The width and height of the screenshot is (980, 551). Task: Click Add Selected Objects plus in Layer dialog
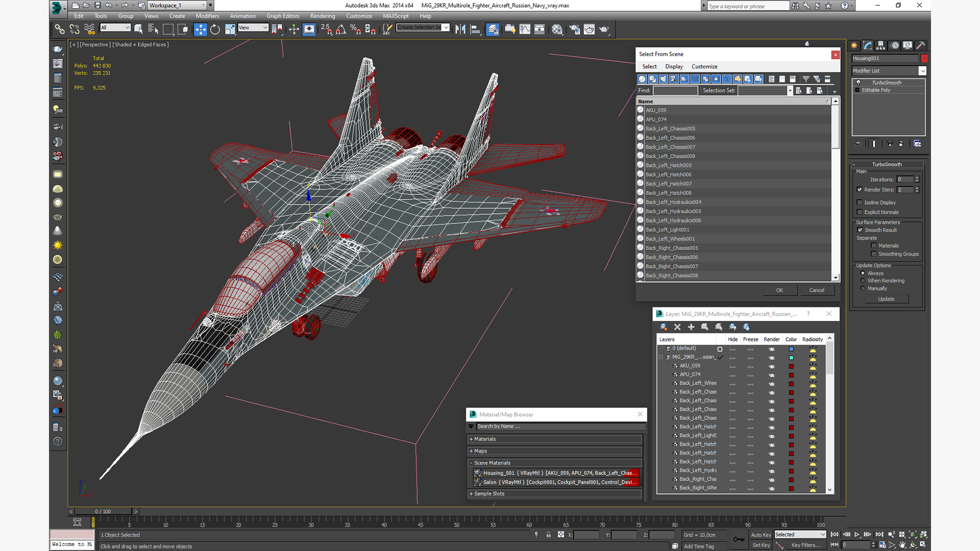pyautogui.click(x=691, y=327)
